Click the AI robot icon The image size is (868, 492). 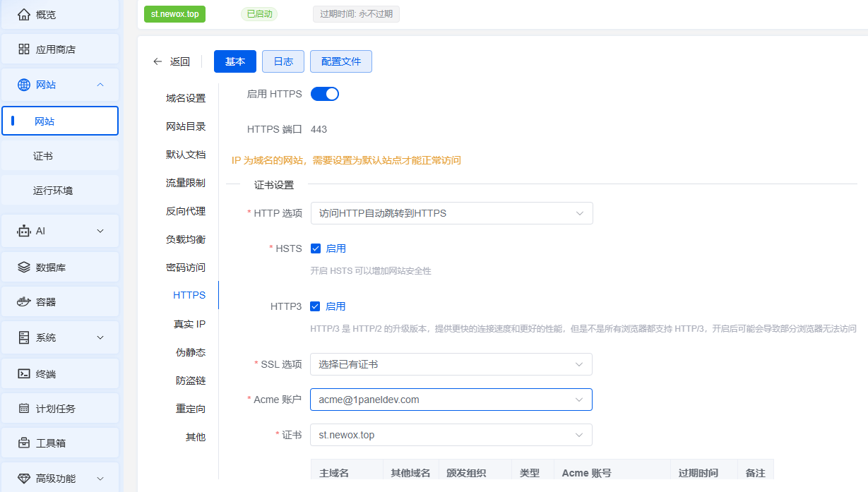tap(24, 231)
